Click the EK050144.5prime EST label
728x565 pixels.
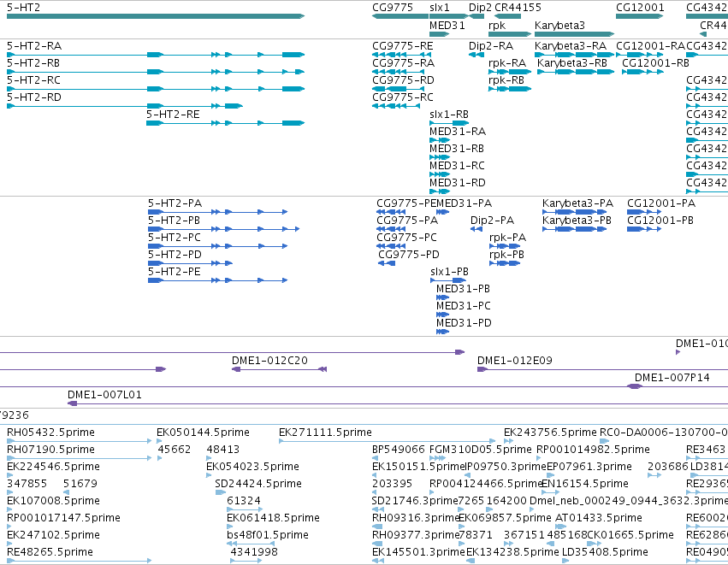[204, 433]
